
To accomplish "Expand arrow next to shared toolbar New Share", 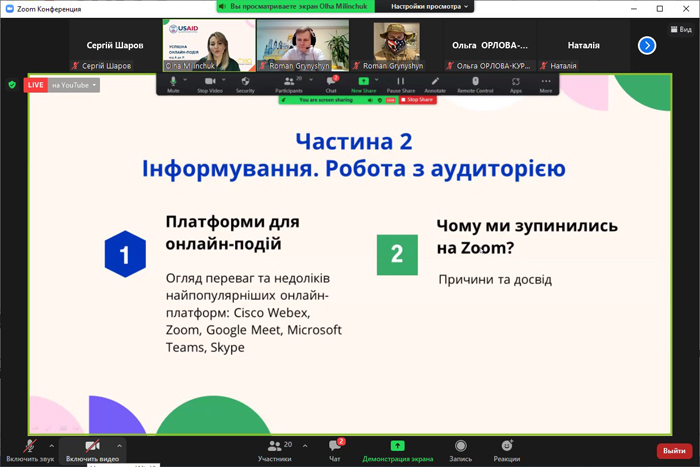I will pos(376,79).
